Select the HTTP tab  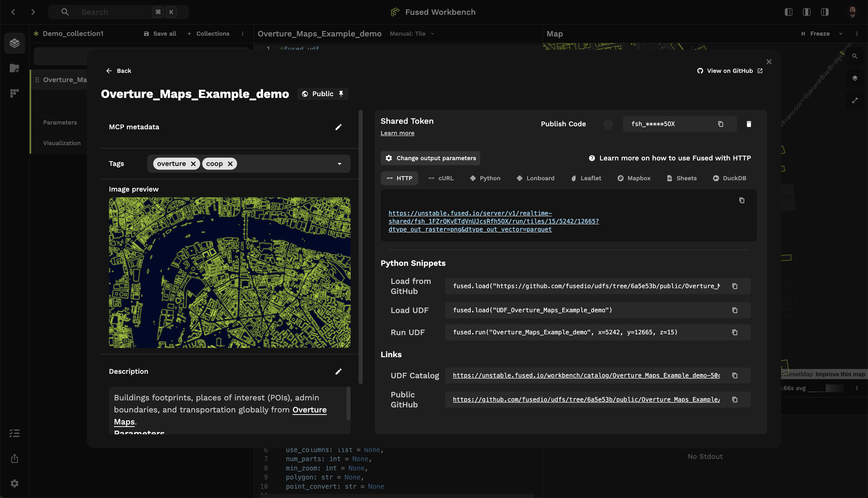[x=399, y=178]
